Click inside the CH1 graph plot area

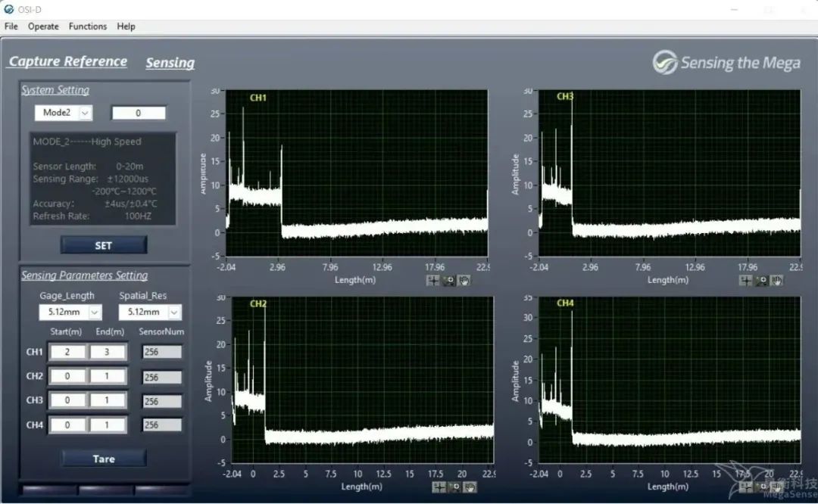pyautogui.click(x=356, y=173)
